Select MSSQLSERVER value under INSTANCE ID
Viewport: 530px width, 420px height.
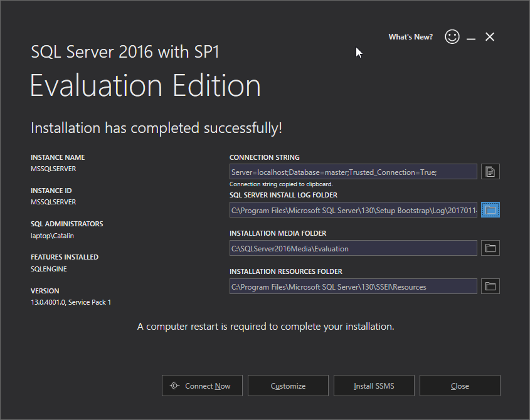pos(53,202)
